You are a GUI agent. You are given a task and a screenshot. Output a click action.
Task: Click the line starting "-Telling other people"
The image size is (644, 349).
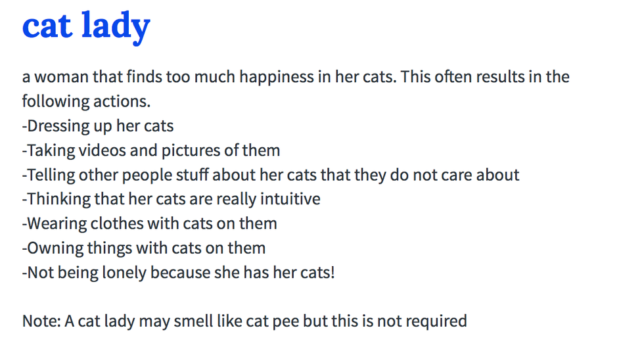point(270,175)
